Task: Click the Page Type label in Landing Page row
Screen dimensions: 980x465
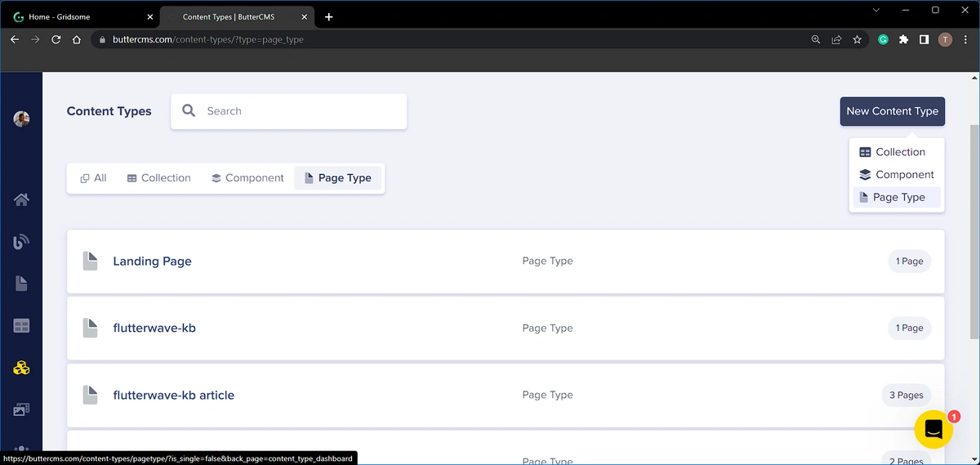Action: pos(547,261)
